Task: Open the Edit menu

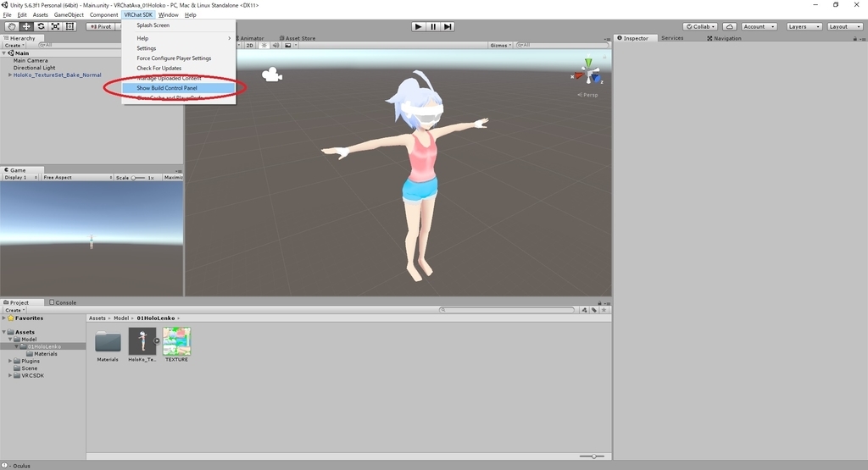Action: point(22,15)
